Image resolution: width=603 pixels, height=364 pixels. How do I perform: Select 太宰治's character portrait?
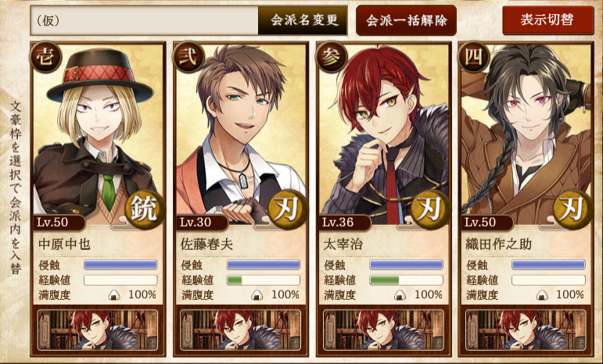pos(383,133)
